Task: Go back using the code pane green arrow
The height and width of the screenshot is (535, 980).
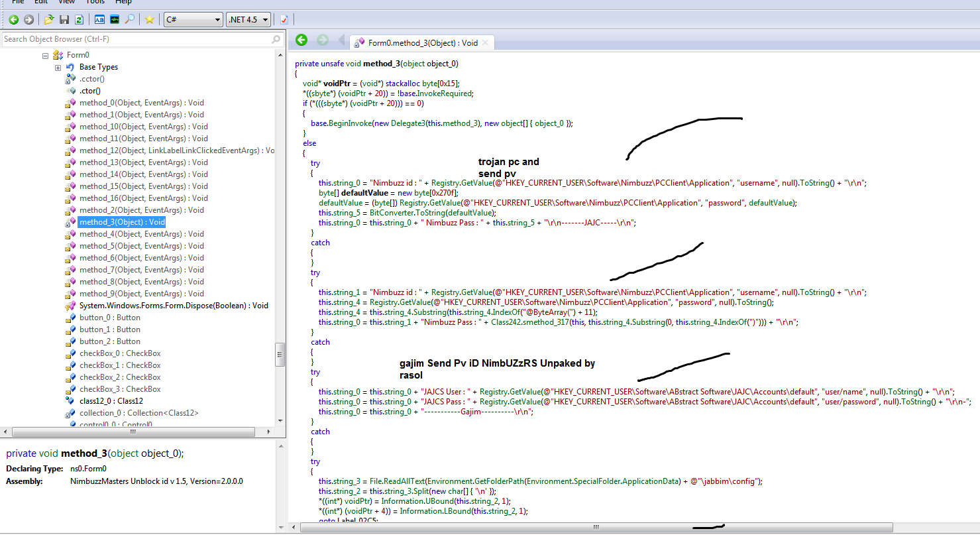Action: (301, 40)
